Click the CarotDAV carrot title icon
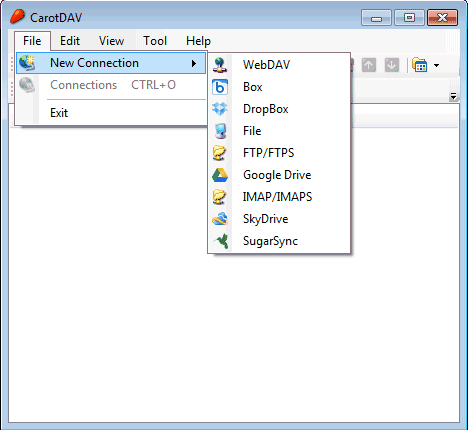 [x=17, y=16]
